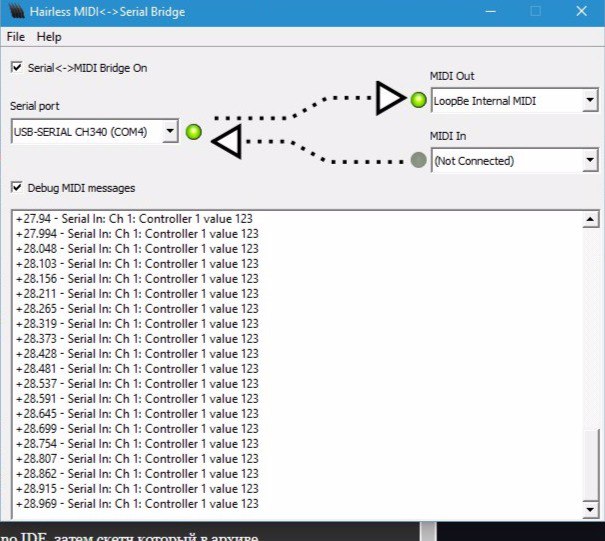Open the MIDI In device dropdown
The width and height of the screenshot is (605, 541).
click(589, 160)
